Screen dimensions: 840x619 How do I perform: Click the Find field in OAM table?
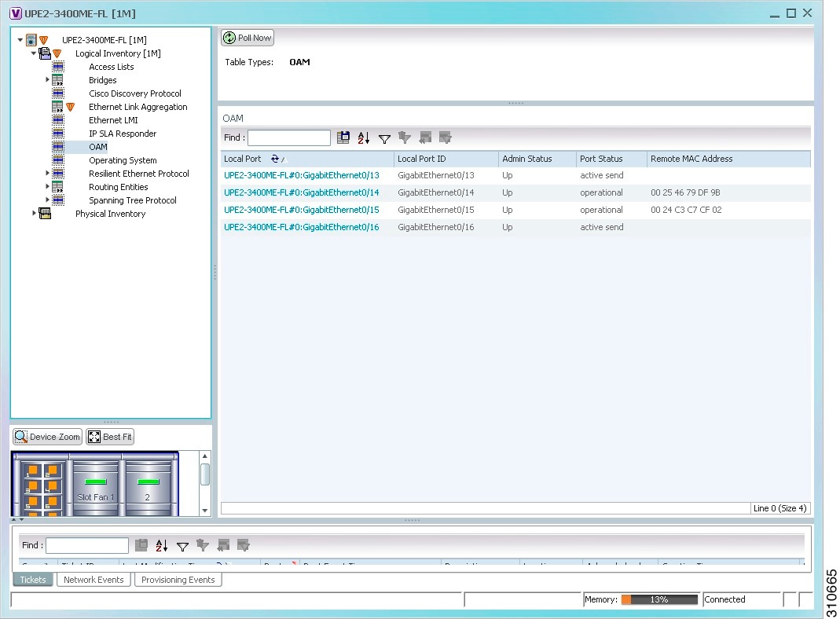289,137
